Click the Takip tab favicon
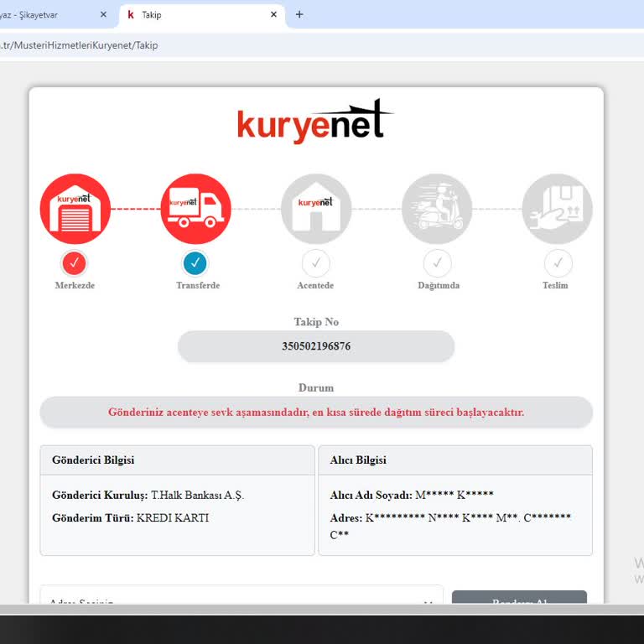Viewport: 644px width, 644px height. point(131,15)
